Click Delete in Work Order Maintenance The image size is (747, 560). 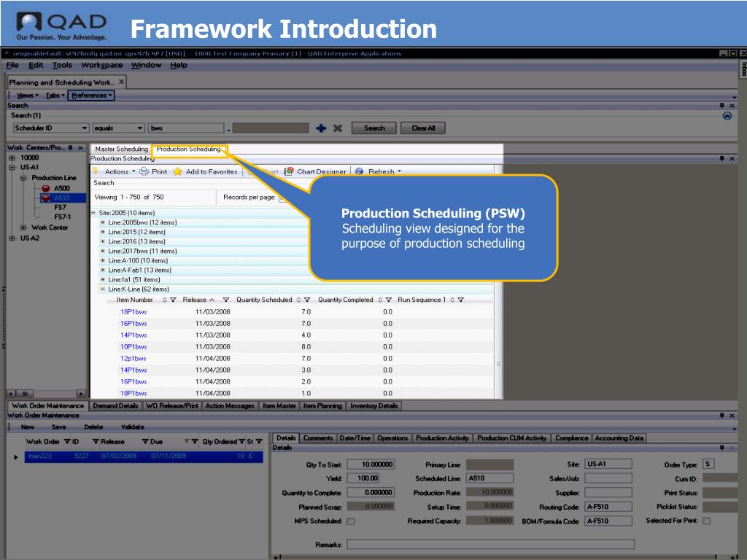tap(93, 427)
